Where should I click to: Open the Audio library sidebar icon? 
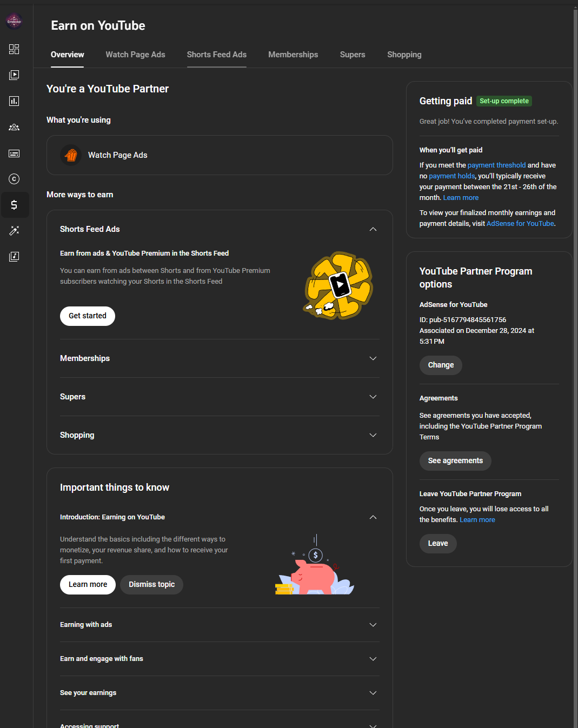click(x=14, y=257)
